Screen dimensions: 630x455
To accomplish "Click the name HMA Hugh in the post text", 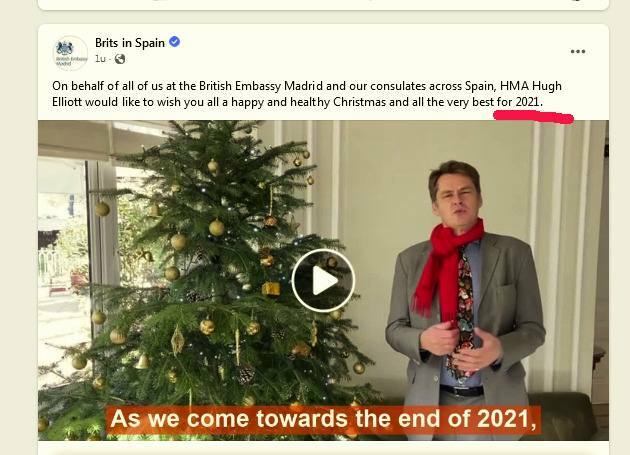I will [531, 86].
